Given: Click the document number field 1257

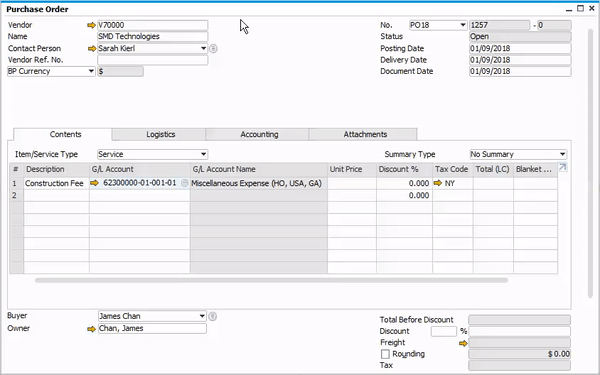Looking at the screenshot, I should pos(500,25).
